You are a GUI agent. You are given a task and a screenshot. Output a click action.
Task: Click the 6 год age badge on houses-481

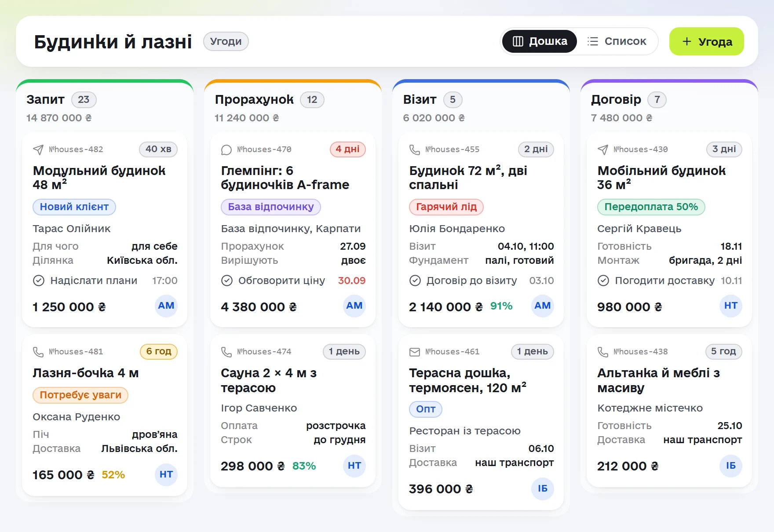coord(159,352)
